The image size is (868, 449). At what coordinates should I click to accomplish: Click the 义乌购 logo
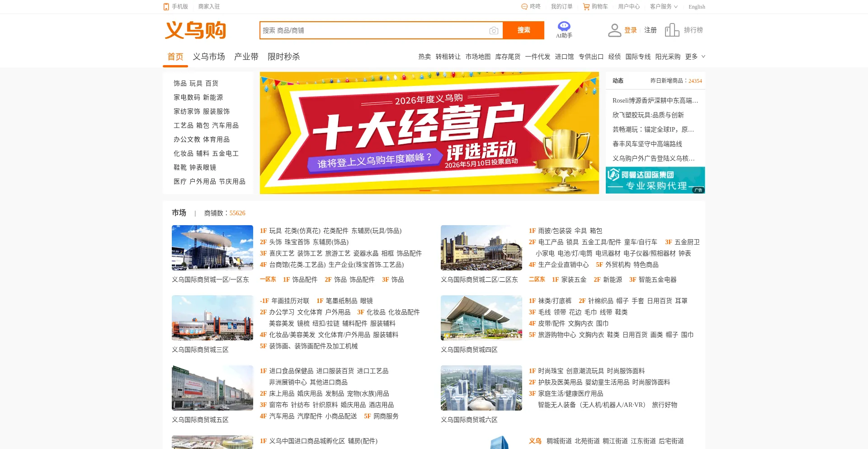coord(195,30)
